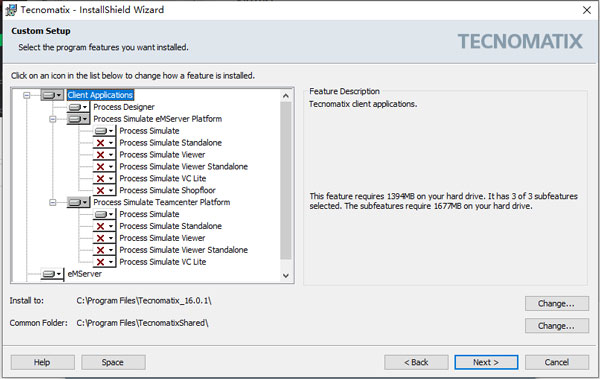This screenshot has height=379, width=600.
Task: Click the install icon next to eMServer
Action: click(x=52, y=274)
